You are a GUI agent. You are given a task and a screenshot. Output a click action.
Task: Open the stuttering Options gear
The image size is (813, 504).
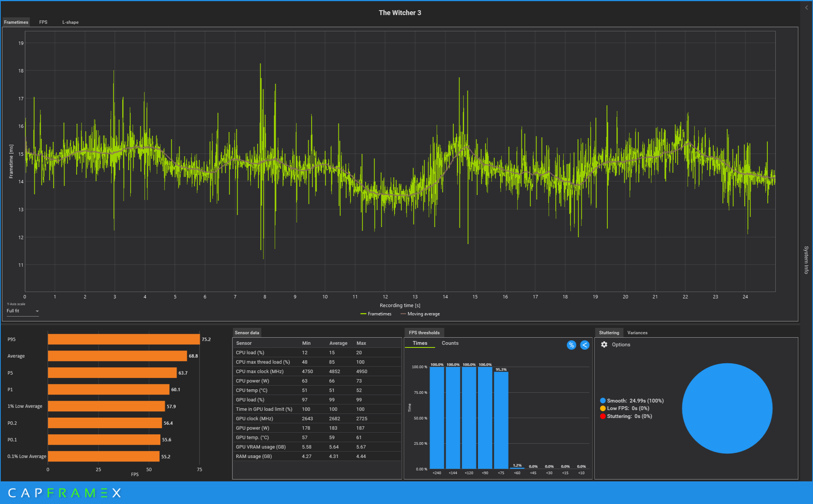tap(604, 344)
